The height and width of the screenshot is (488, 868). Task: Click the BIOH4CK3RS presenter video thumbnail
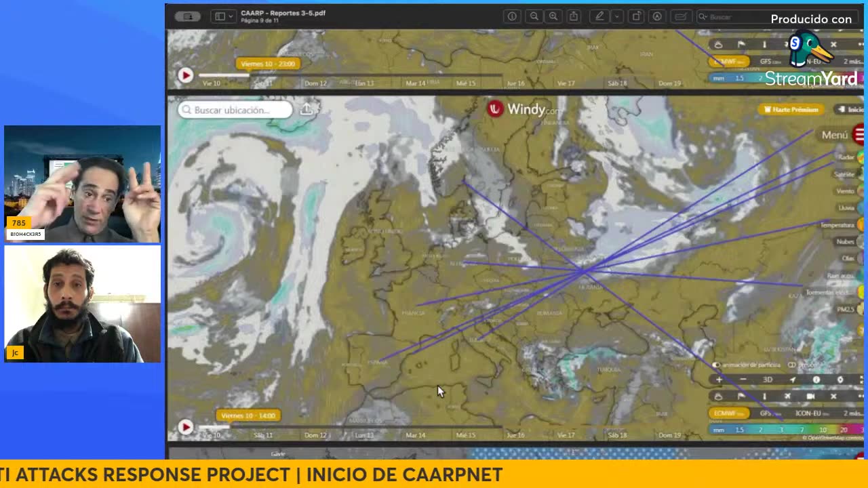tap(82, 184)
